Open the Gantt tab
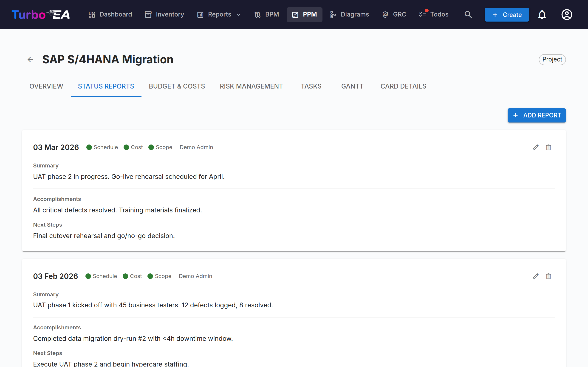The width and height of the screenshot is (588, 367). point(352,86)
